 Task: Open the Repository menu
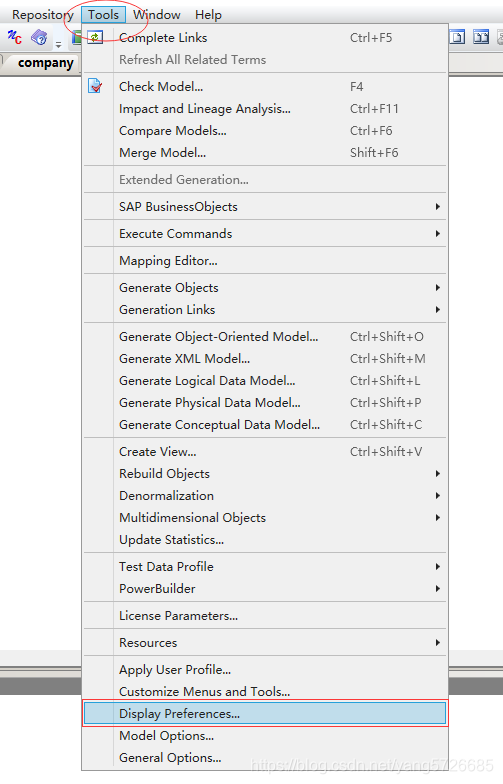[x=42, y=14]
